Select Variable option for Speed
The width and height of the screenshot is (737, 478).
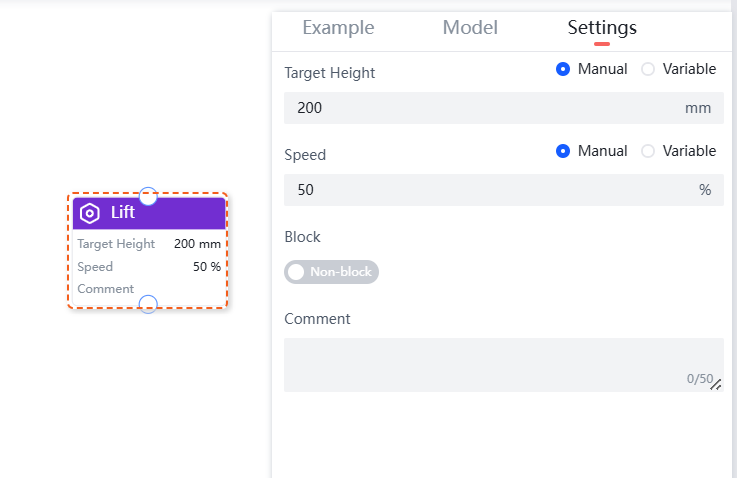click(x=648, y=151)
